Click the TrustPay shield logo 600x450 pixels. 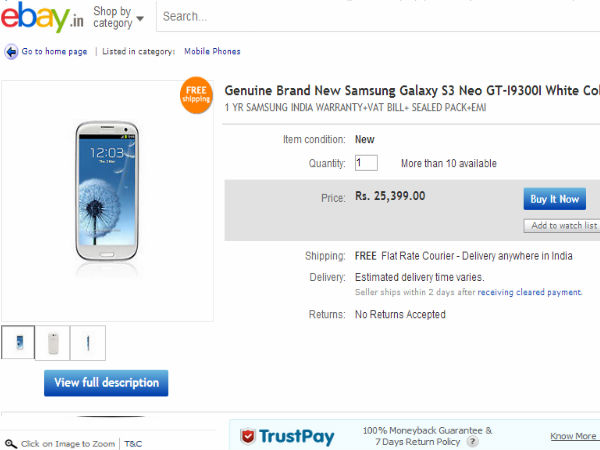[248, 435]
